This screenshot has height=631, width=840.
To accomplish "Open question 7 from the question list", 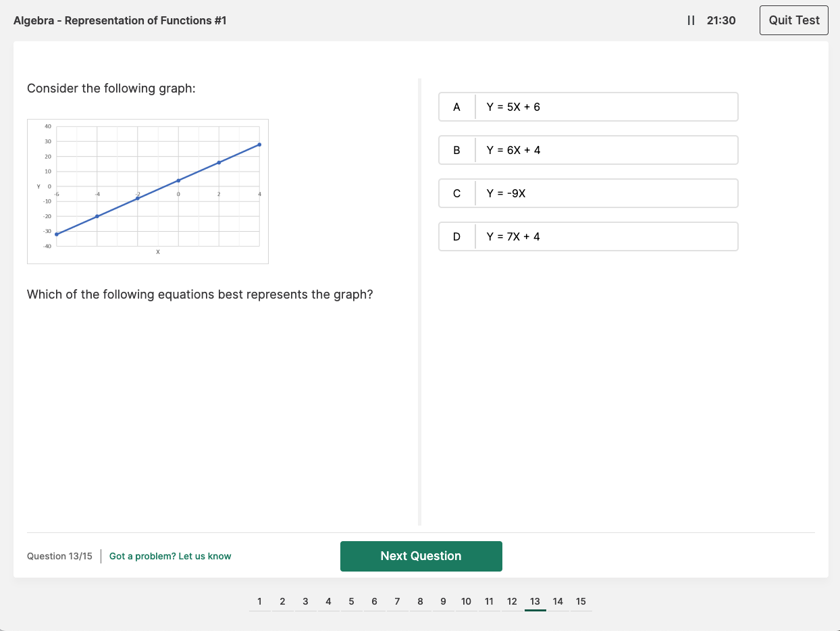I will (x=397, y=601).
